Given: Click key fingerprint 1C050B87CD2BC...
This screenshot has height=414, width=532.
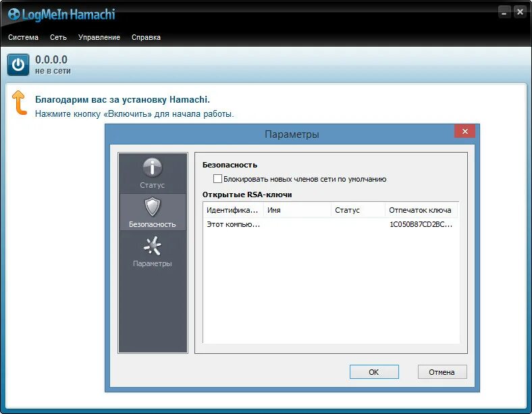Looking at the screenshot, I should click(x=421, y=224).
